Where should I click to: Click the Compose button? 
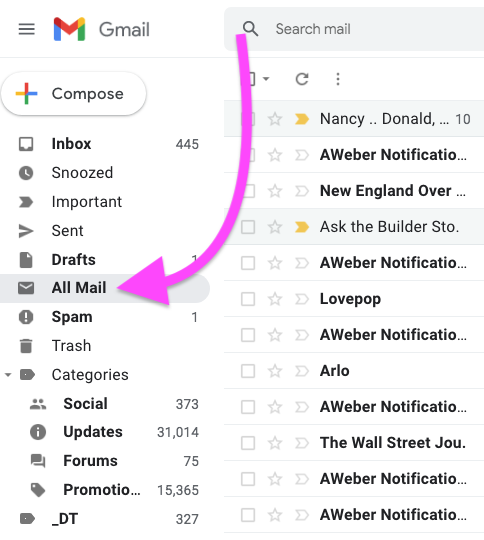click(74, 94)
